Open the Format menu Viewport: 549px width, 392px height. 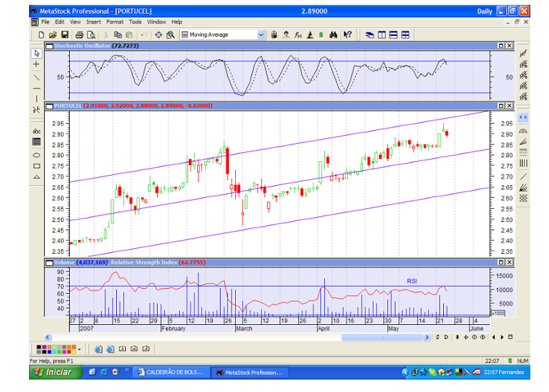[x=115, y=22]
